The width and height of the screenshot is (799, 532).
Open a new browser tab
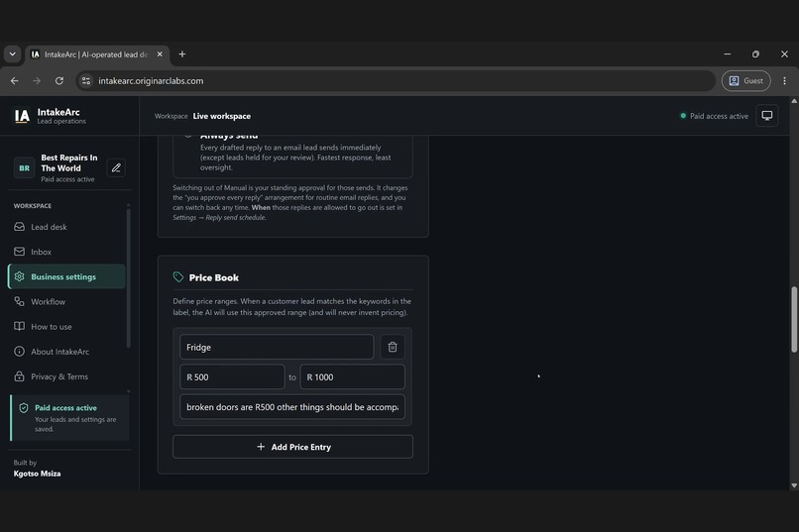[x=182, y=53]
